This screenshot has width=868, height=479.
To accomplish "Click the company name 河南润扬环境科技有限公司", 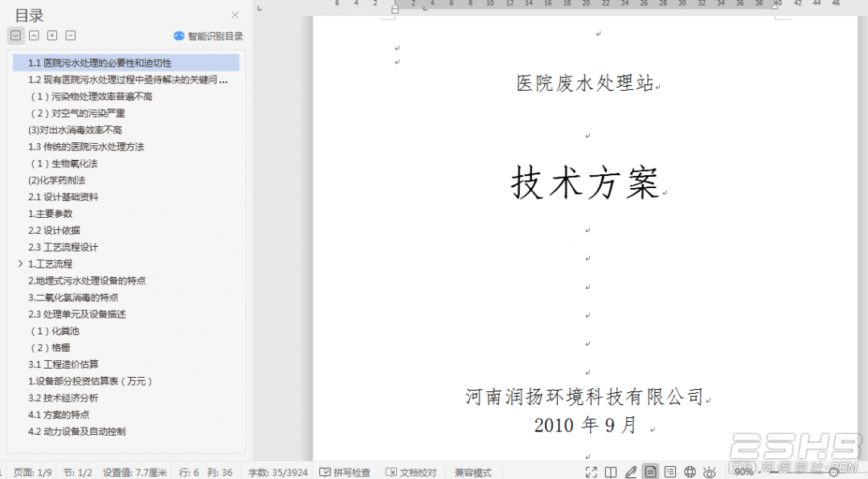I will pyautogui.click(x=584, y=396).
